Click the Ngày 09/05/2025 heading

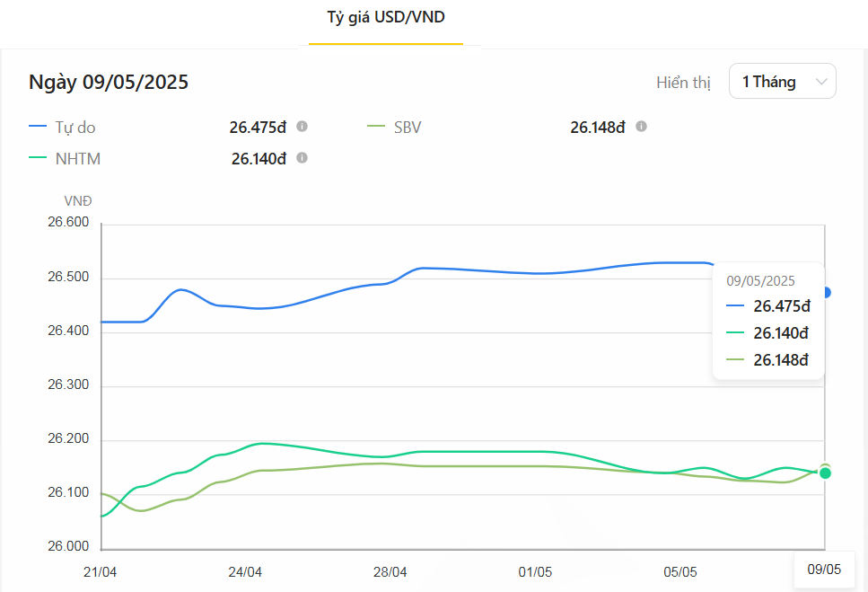click(109, 82)
